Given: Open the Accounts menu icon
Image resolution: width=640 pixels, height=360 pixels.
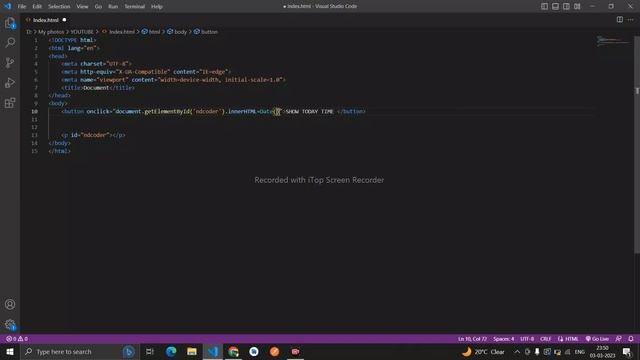Looking at the screenshot, I should pos(10,304).
